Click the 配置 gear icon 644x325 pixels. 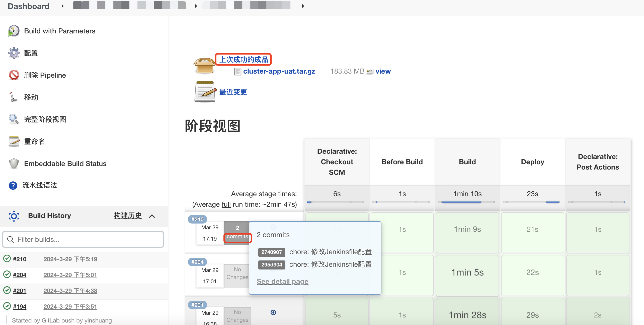click(14, 53)
